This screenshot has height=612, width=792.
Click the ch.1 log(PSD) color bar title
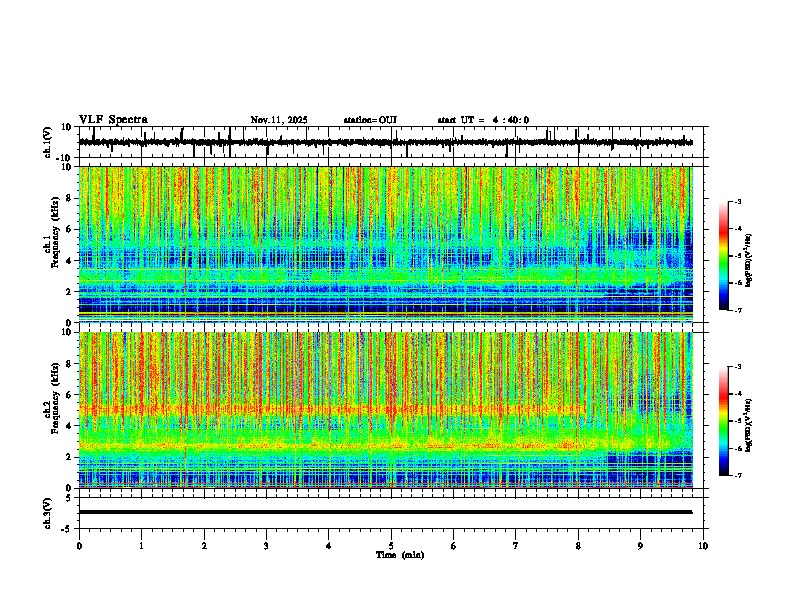click(749, 260)
